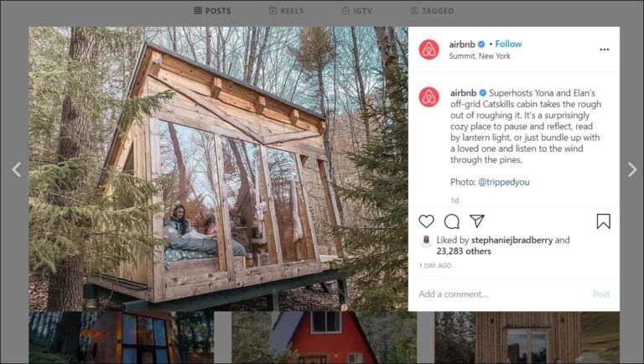The width and height of the screenshot is (644, 364).
Task: Open the Tagged tab
Action: point(432,11)
